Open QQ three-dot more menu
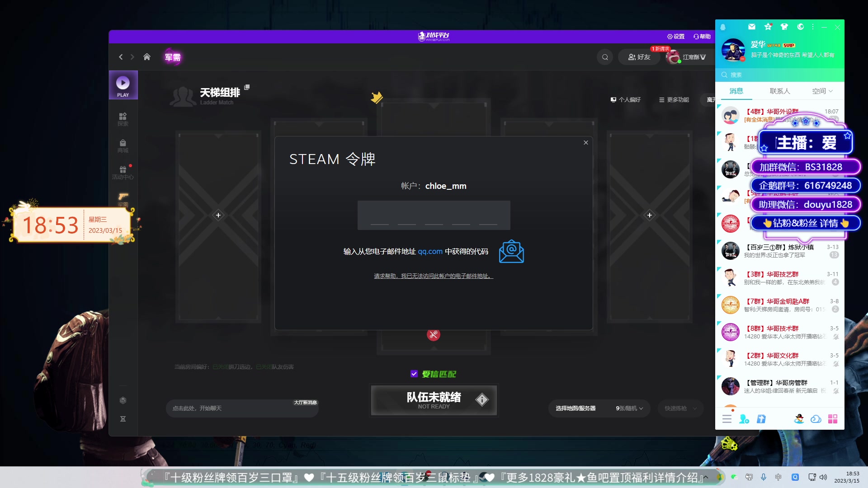Image resolution: width=868 pixels, height=488 pixels. click(813, 27)
